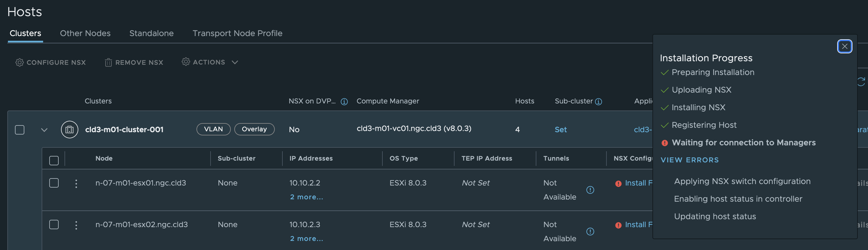This screenshot has width=868, height=250.
Task: Click the CONFIGURE NSX button
Action: (x=50, y=62)
